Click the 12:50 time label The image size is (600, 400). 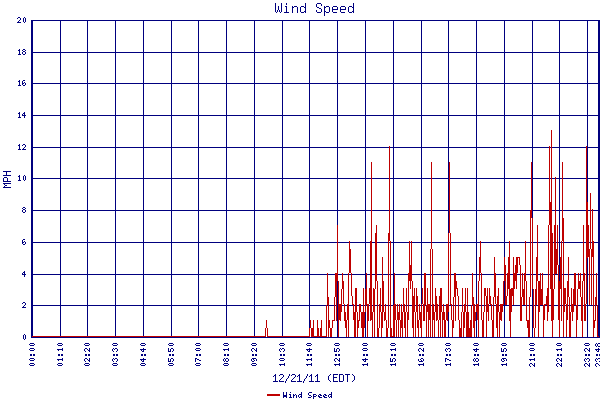338,354
